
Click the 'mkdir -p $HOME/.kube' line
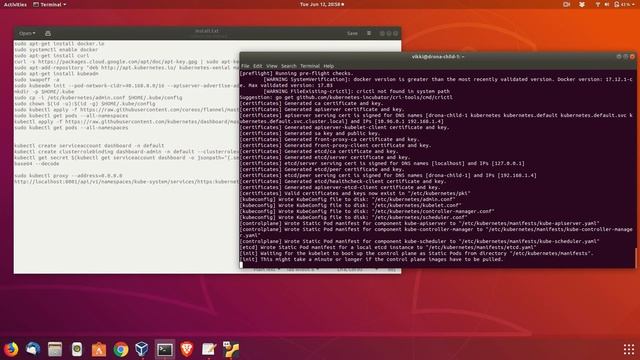[44, 92]
